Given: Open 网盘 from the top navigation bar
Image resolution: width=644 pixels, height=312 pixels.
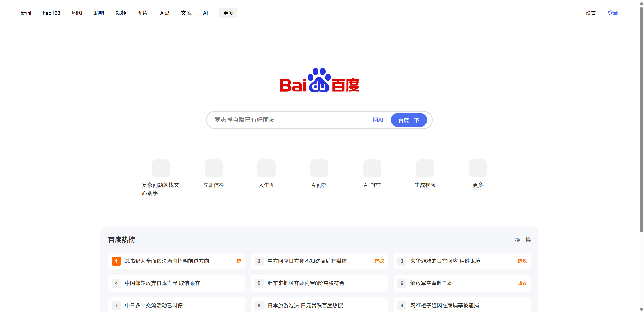Looking at the screenshot, I should (x=164, y=13).
